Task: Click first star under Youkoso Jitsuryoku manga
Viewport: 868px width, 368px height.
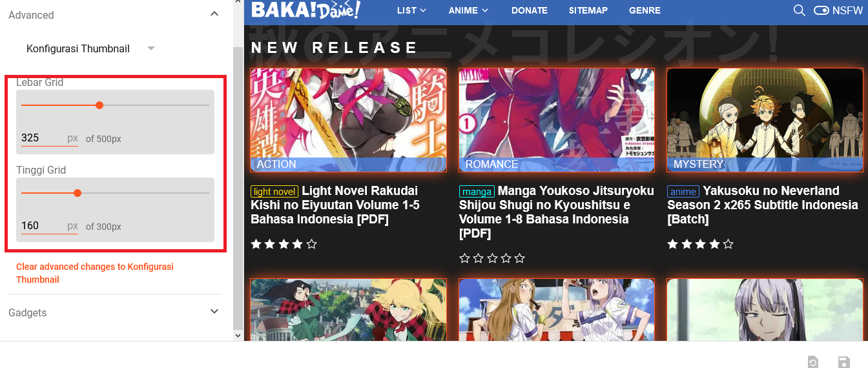Action: point(464,258)
